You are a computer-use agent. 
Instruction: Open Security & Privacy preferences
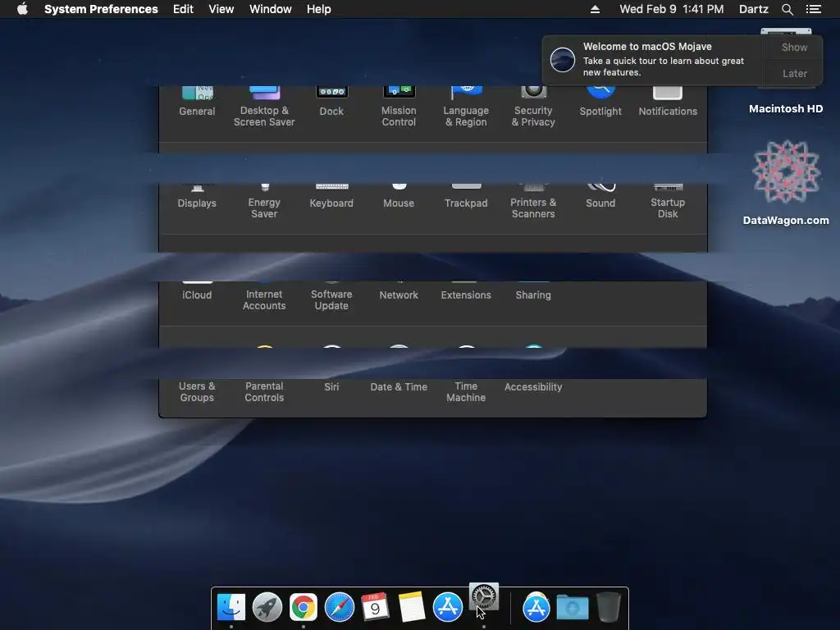point(533,107)
